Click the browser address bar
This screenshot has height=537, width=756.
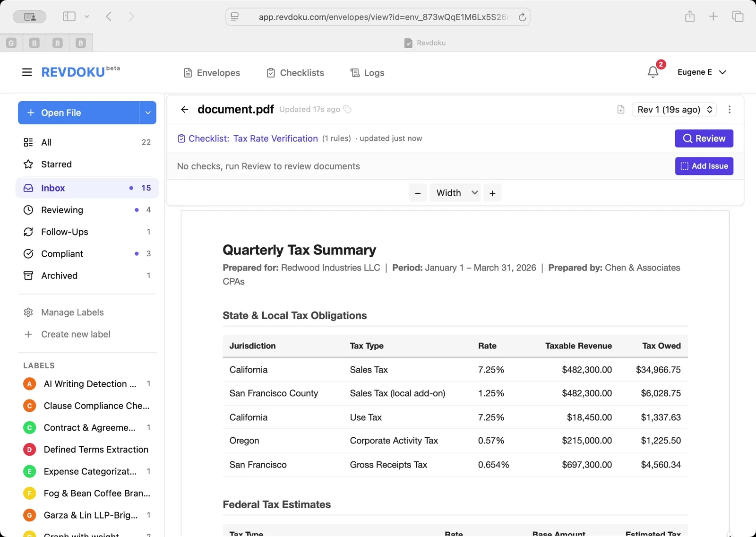[x=378, y=17]
